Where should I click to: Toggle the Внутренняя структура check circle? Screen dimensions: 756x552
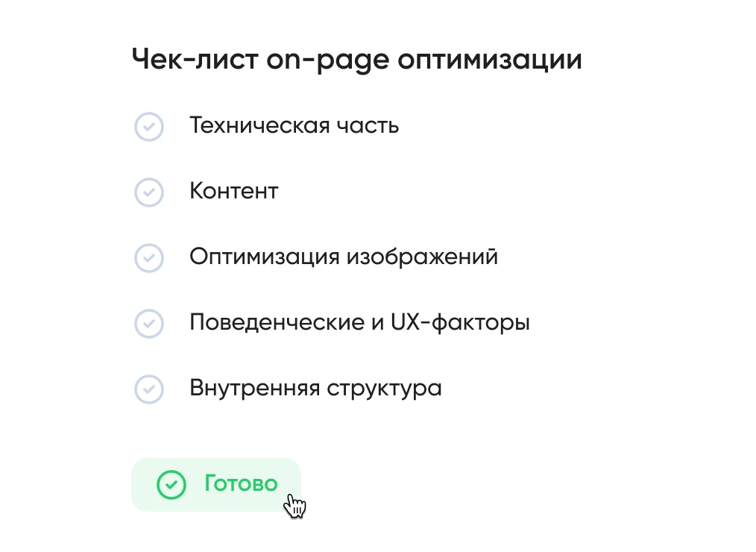point(149,389)
